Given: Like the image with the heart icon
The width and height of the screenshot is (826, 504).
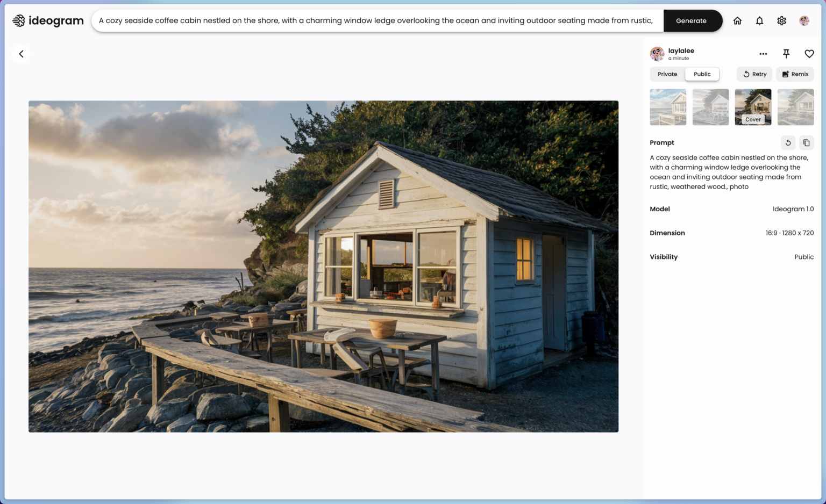Looking at the screenshot, I should point(809,54).
